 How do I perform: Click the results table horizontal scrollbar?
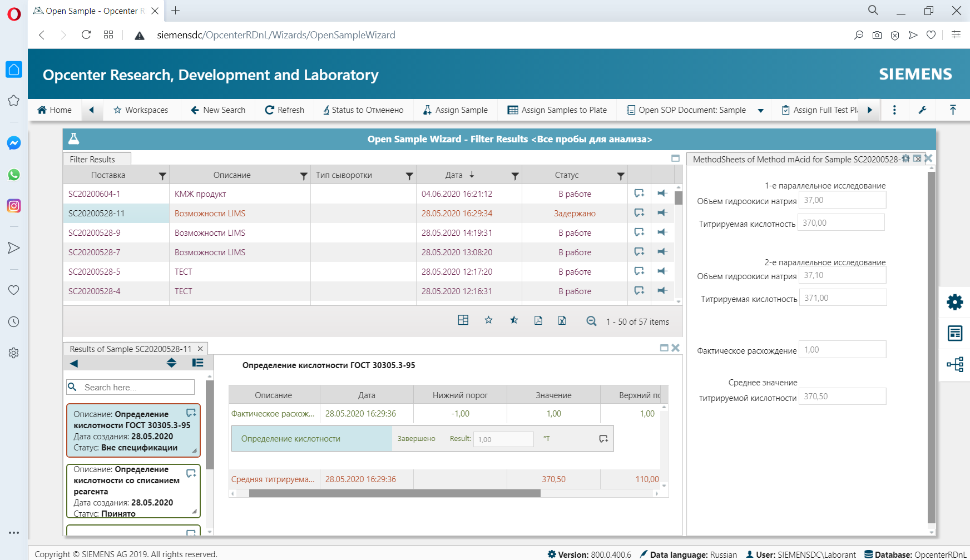[395, 493]
